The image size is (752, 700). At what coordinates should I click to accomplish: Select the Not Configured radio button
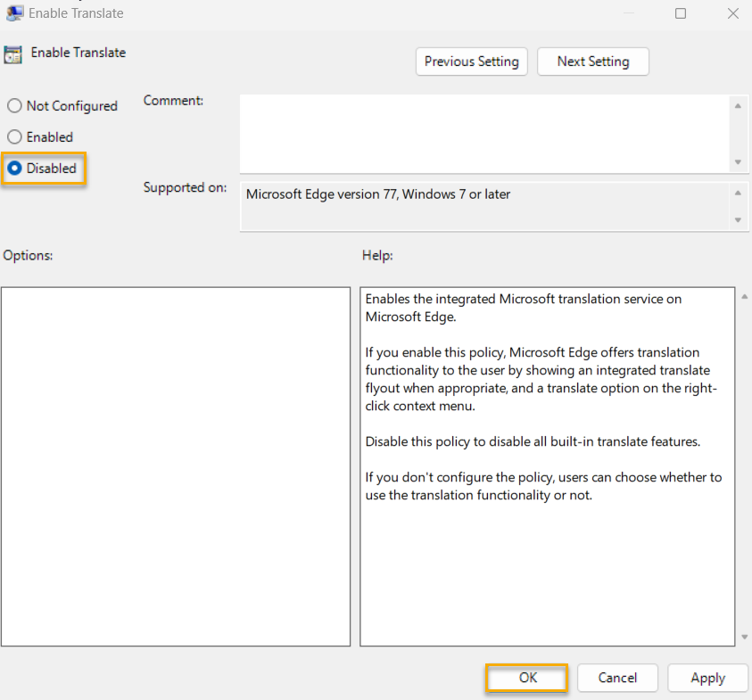point(14,105)
